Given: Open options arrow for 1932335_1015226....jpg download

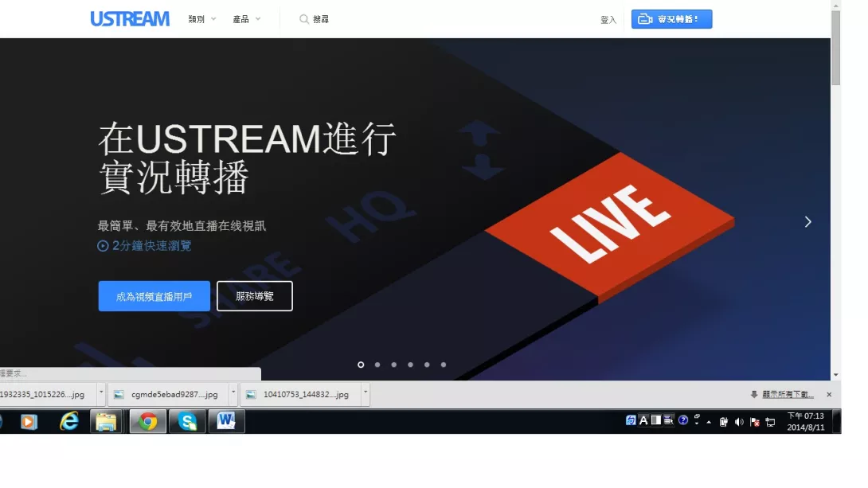Looking at the screenshot, I should [x=101, y=395].
